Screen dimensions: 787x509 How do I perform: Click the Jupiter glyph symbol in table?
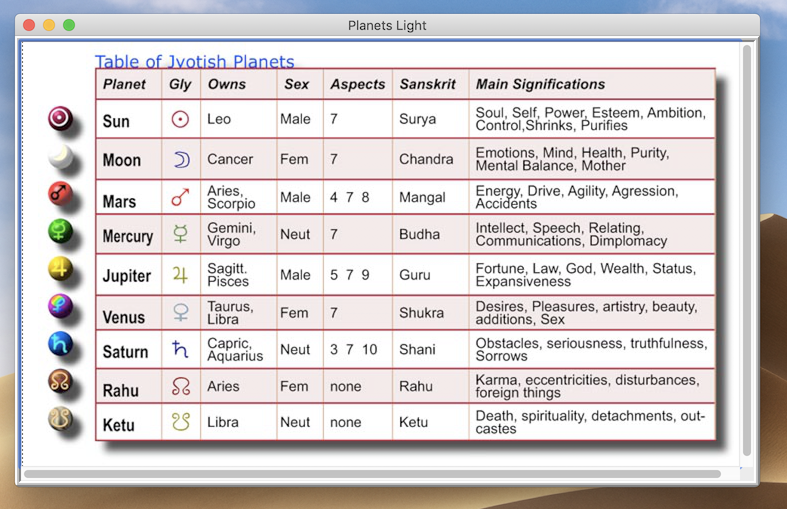click(180, 274)
